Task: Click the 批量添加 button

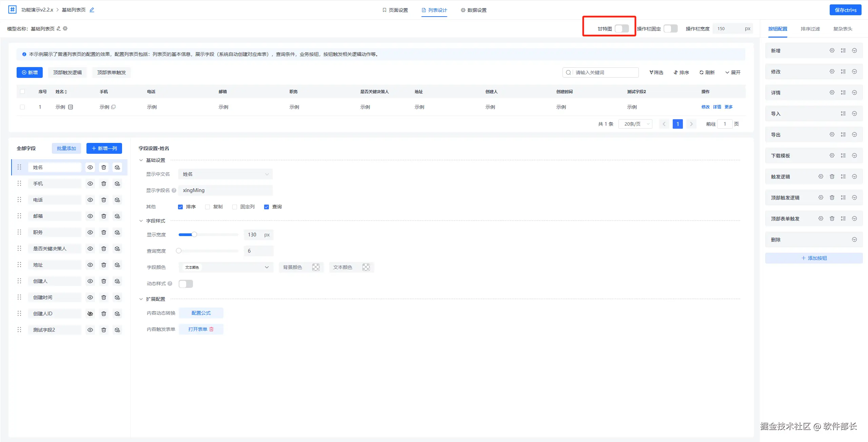Action: pos(66,148)
